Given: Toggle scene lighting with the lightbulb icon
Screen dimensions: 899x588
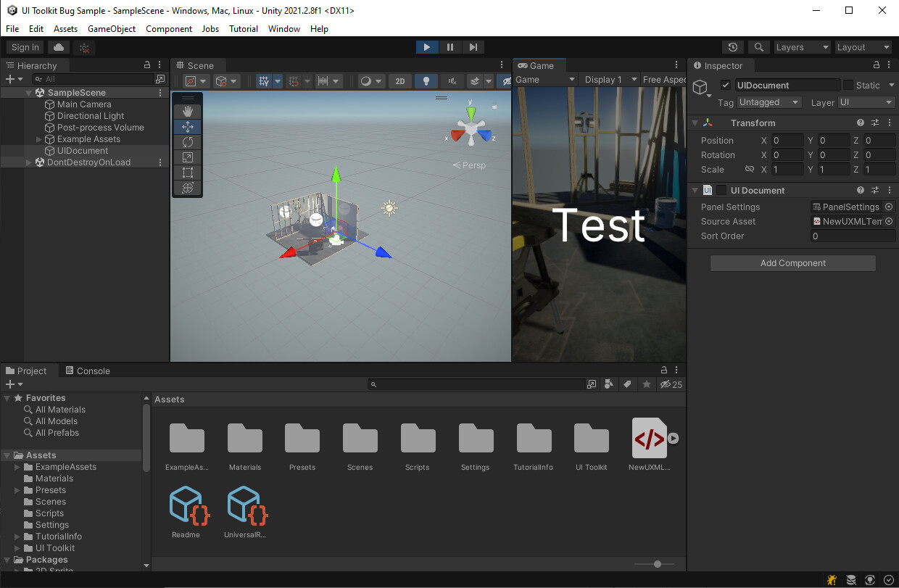Looking at the screenshot, I should [426, 80].
